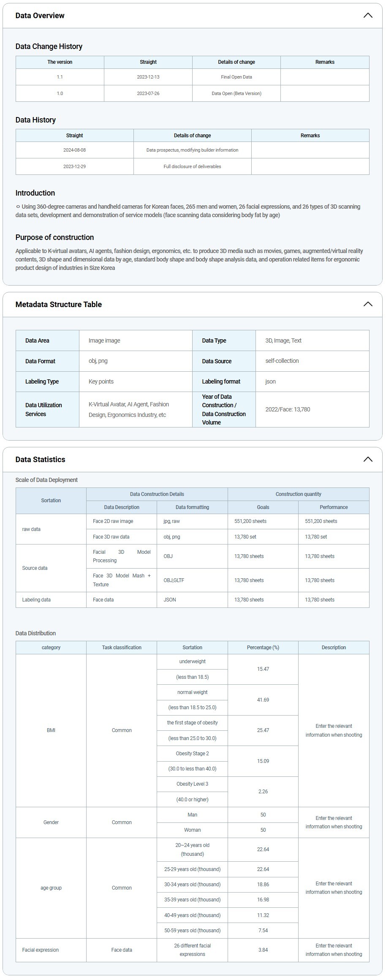Click "Full disclosure of deliverables" entry
The width and height of the screenshot is (386, 980).
(x=192, y=166)
